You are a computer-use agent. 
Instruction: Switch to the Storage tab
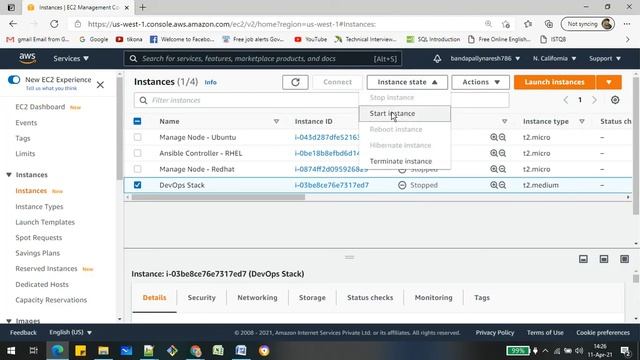tap(312, 298)
